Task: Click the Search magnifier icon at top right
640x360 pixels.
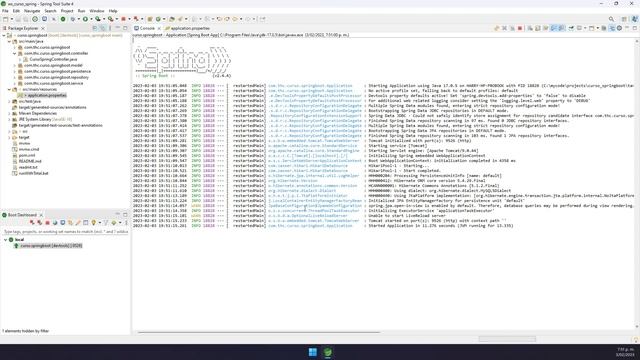Action: point(611,19)
